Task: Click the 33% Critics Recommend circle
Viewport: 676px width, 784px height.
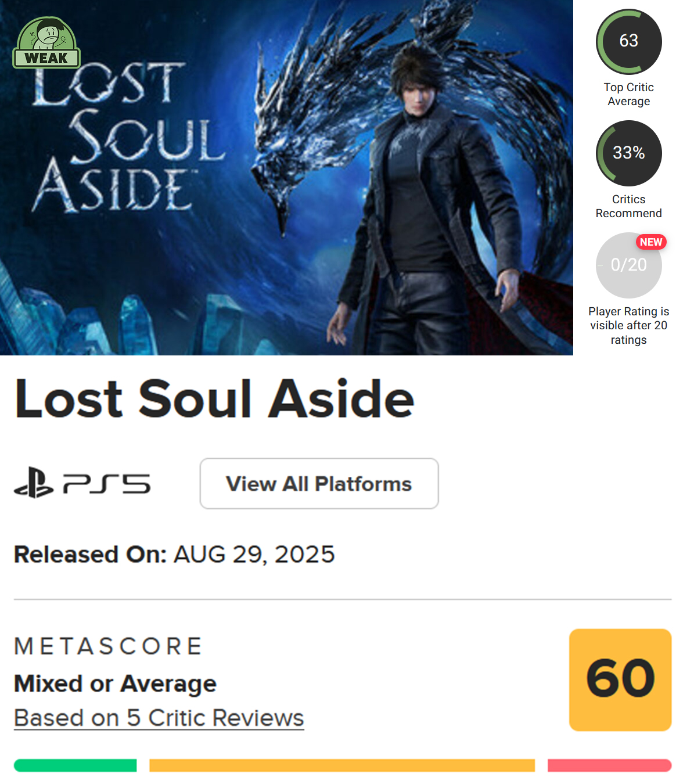Action: (629, 153)
